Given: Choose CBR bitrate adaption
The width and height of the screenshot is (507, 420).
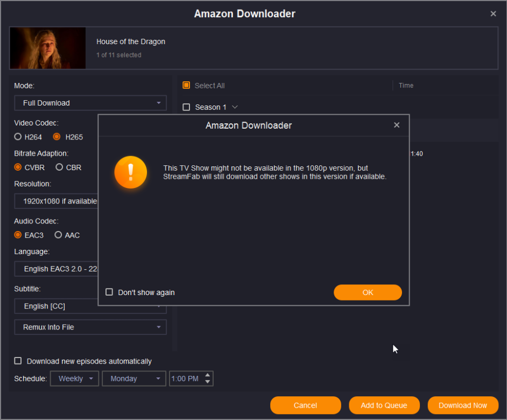Looking at the screenshot, I should 59,167.
